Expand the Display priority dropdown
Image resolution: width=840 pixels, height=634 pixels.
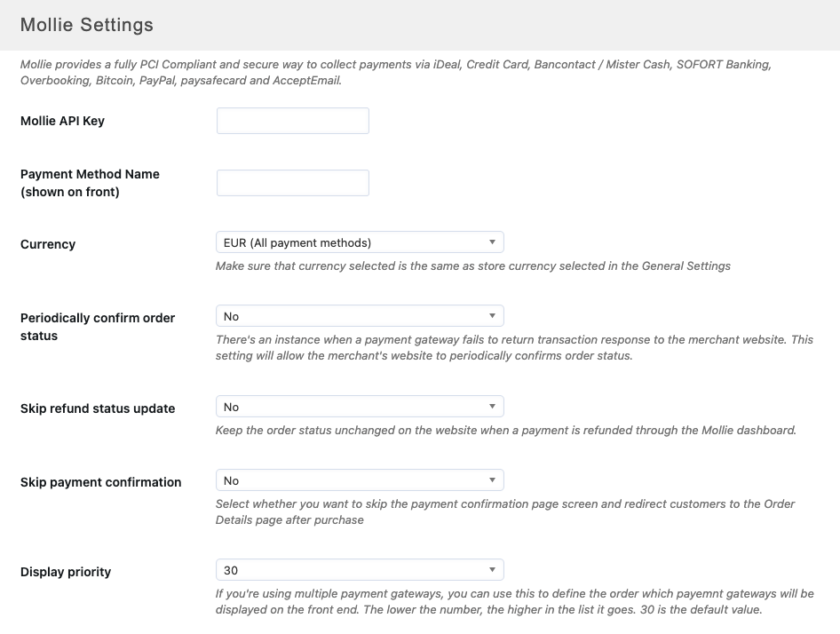tap(359, 570)
